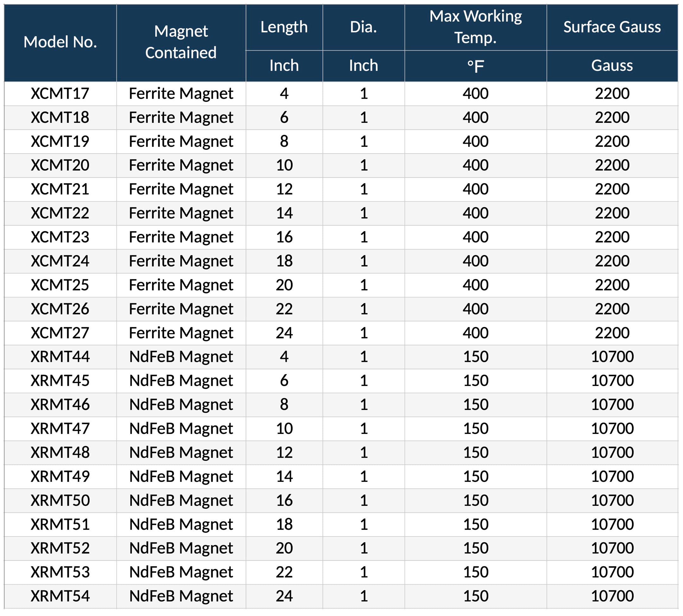Click length 18 in the XRMT51 row
The height and width of the screenshot is (616, 683).
(x=284, y=525)
